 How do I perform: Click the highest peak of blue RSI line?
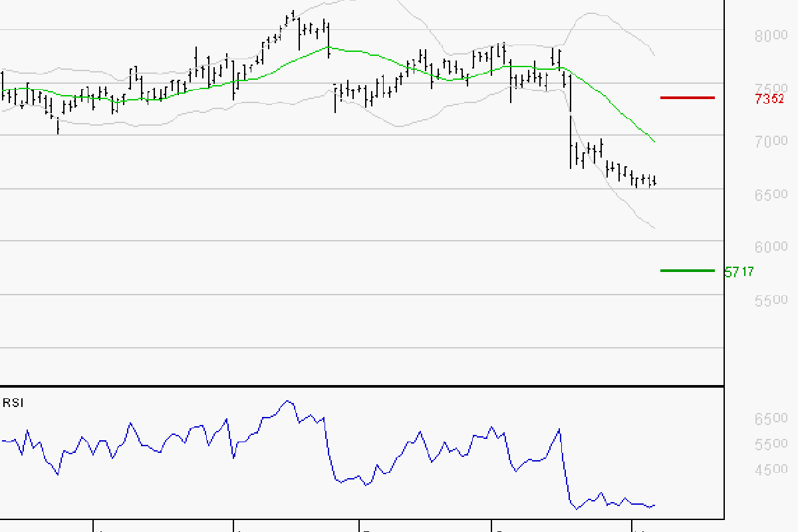287,401
